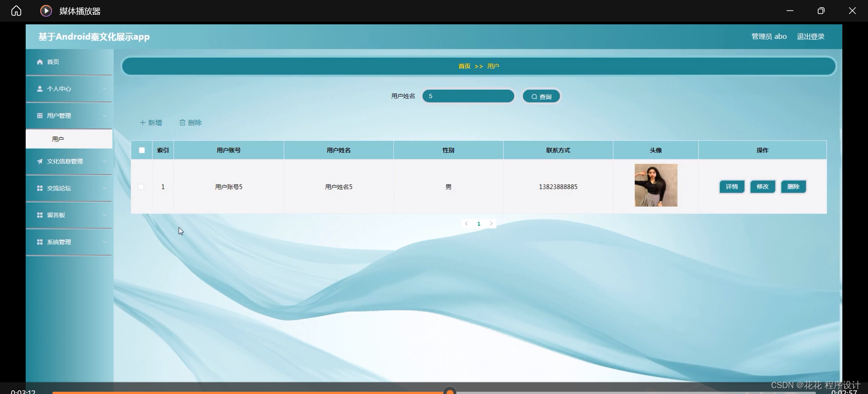868x394 pixels.
Task: Click the squares icon beside 交流论坛
Action: click(40, 188)
